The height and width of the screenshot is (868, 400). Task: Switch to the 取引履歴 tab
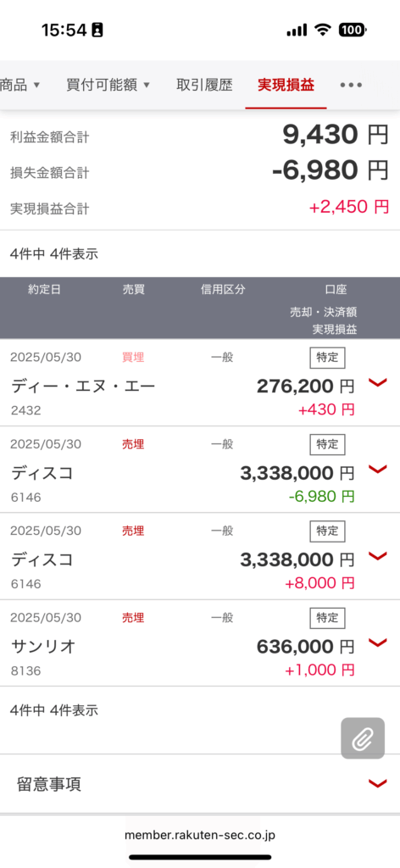[204, 86]
